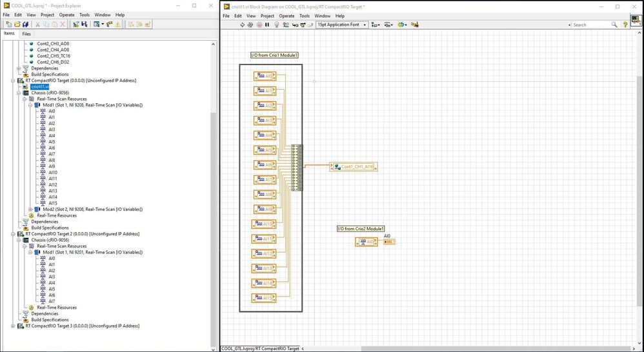Click the Step Into icon
The width and height of the screenshot is (644, 352).
pos(296,24)
